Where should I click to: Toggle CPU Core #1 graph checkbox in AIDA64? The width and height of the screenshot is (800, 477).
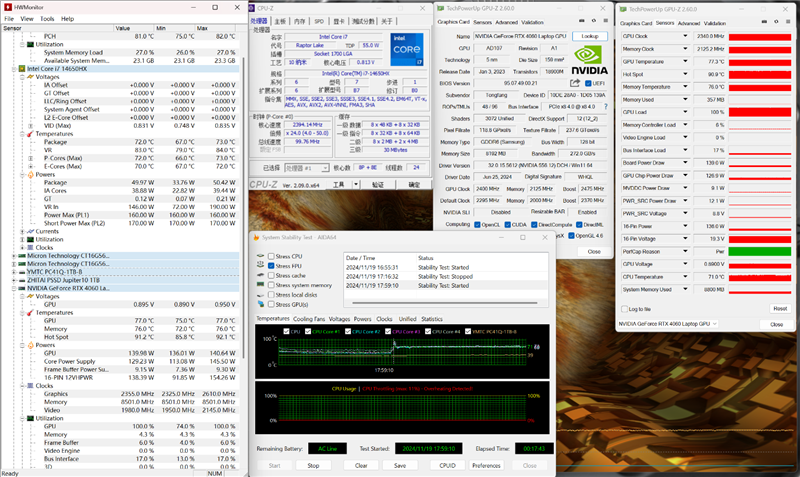(308, 332)
